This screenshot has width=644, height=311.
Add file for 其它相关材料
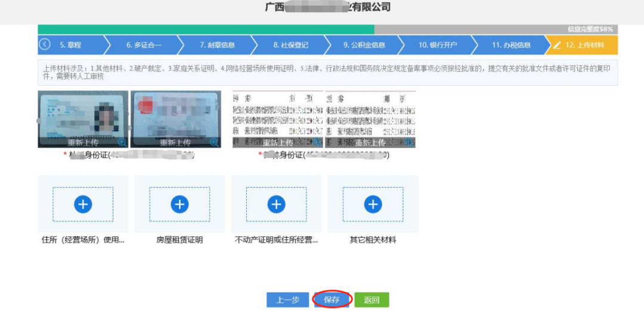pos(373,204)
